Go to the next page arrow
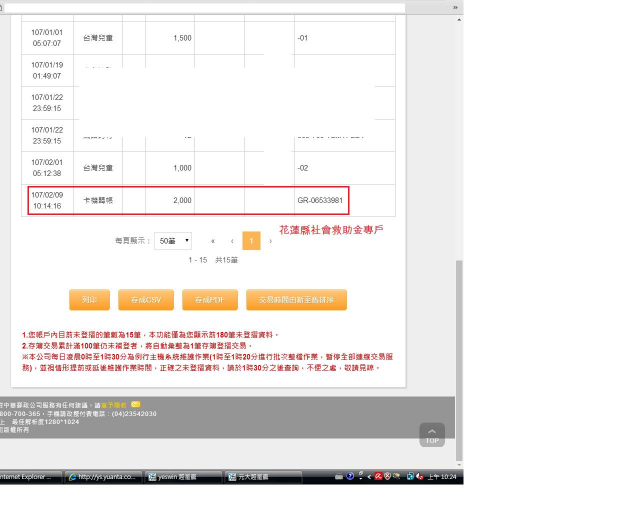The height and width of the screenshot is (512, 640). click(270, 241)
